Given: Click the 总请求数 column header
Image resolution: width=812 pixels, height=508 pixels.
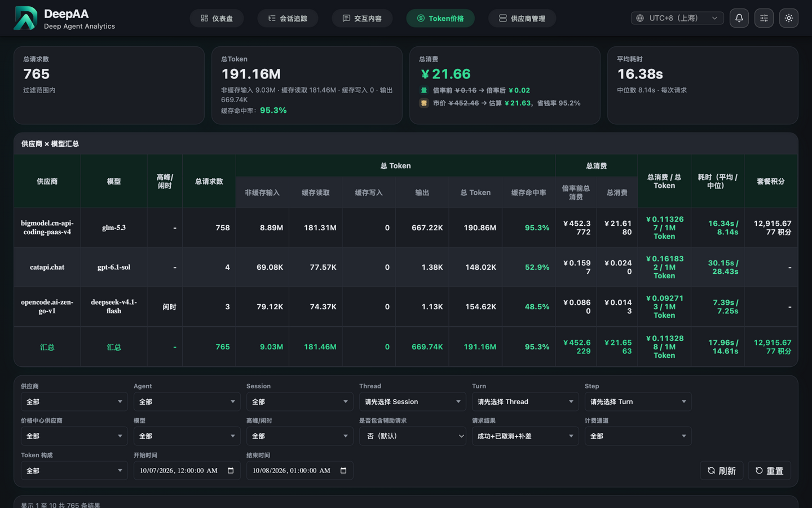Looking at the screenshot, I should pos(209,181).
